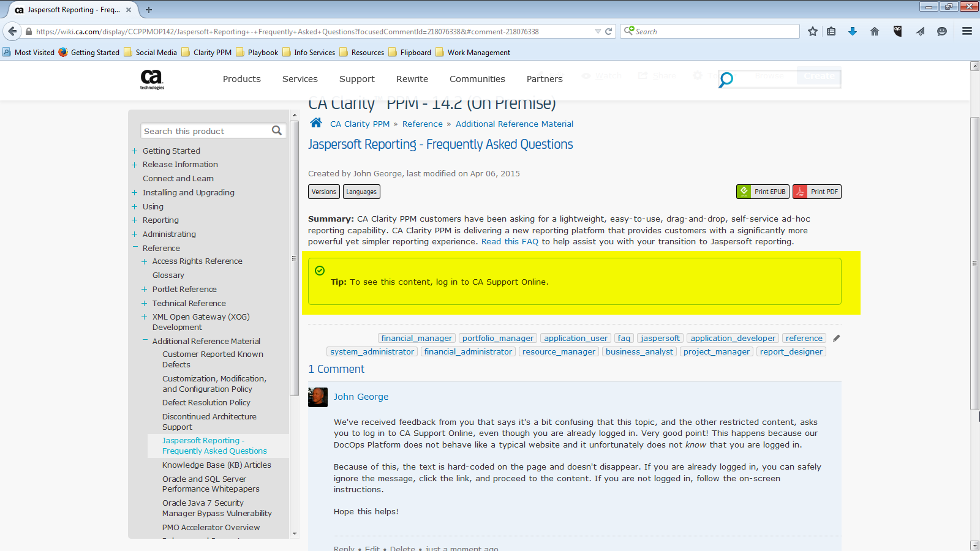Click the magnifier in the product search box
Image resolution: width=980 pixels, height=551 pixels.
[x=277, y=130]
